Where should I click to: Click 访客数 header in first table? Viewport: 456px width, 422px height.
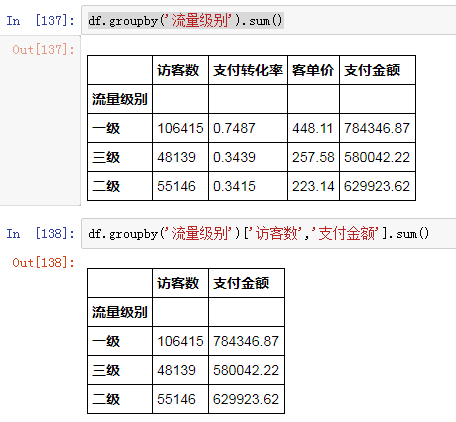tap(178, 70)
